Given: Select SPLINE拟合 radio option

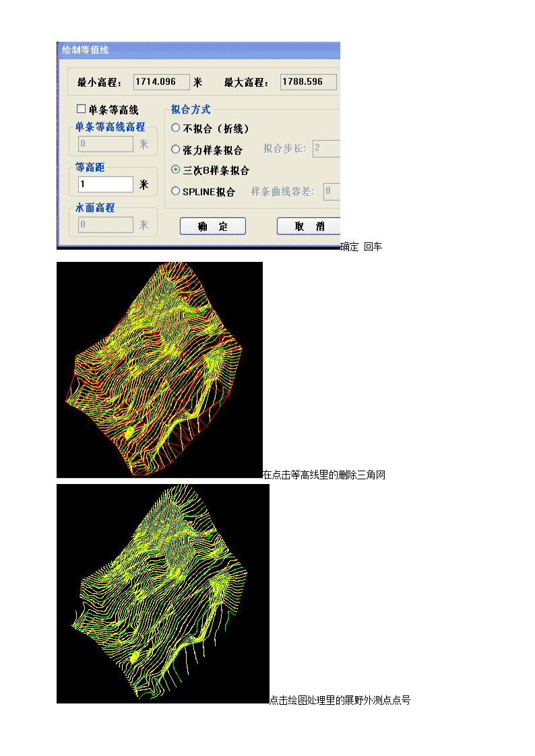Looking at the screenshot, I should (176, 191).
